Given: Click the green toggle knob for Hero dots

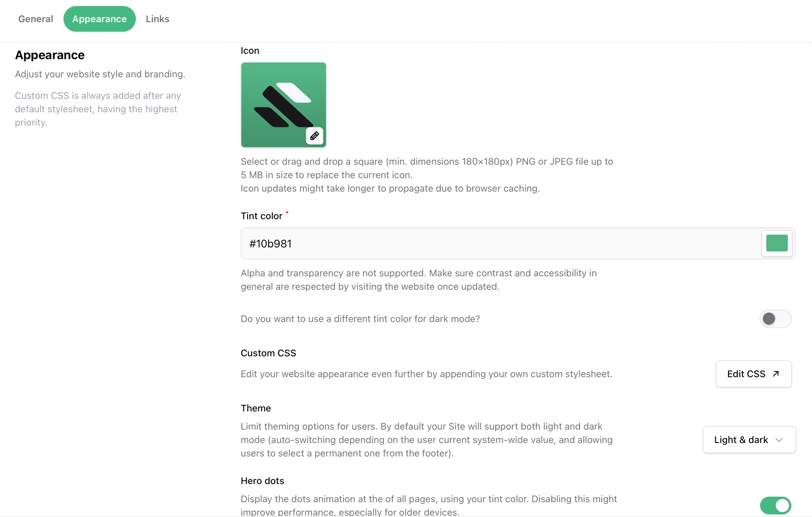Looking at the screenshot, I should tap(783, 505).
